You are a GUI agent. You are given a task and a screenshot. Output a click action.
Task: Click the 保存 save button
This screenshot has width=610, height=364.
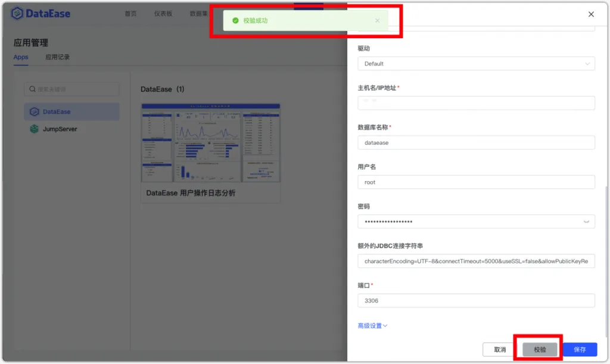click(580, 349)
